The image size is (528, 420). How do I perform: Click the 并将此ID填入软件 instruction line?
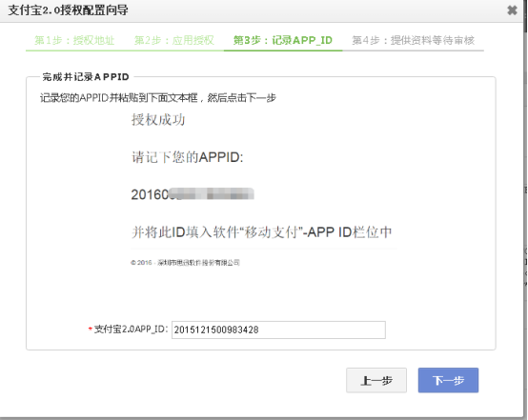point(262,232)
